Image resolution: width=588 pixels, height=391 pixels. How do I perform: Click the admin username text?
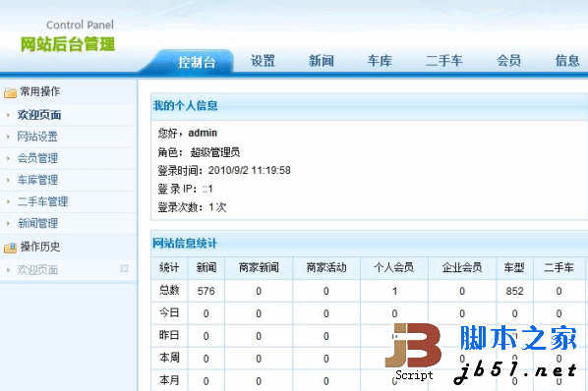coord(203,133)
